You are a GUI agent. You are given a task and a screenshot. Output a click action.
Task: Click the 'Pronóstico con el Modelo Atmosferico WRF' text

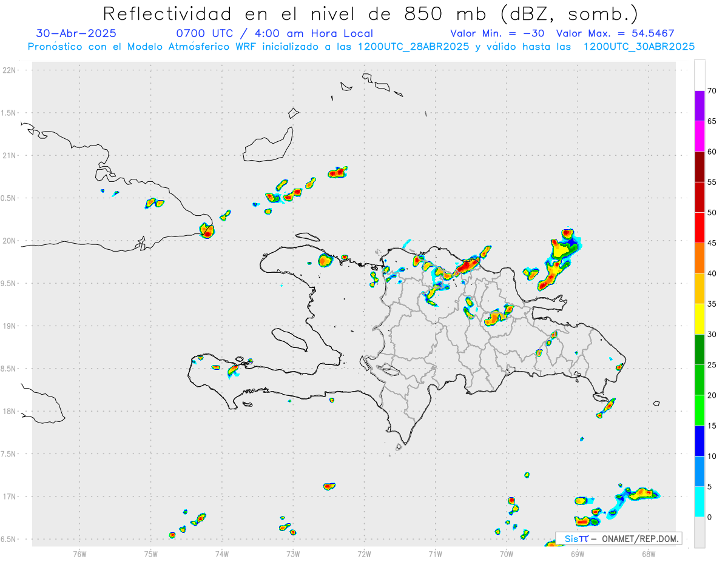click(x=143, y=47)
